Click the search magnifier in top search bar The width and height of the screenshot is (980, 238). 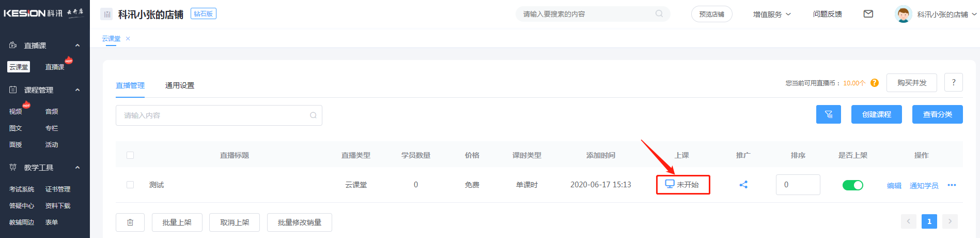click(x=659, y=14)
